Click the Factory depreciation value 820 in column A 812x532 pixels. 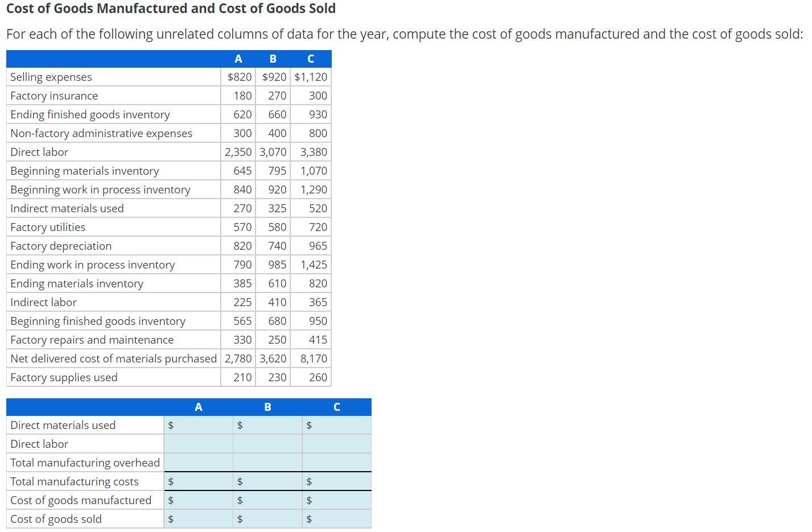[244, 246]
